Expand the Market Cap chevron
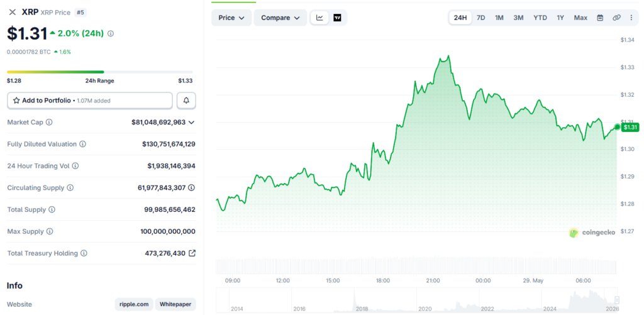644x315 pixels. coord(191,122)
